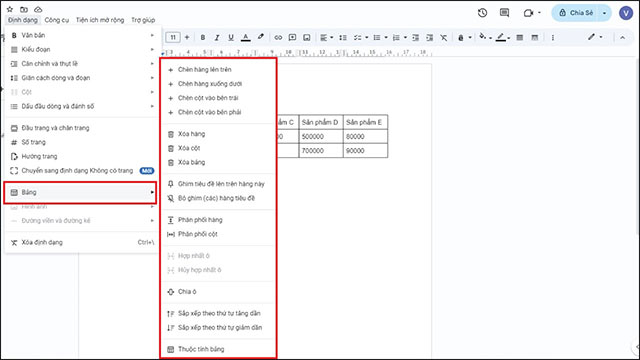
Task: Choose Xóa hàng option
Action: pos(218,134)
